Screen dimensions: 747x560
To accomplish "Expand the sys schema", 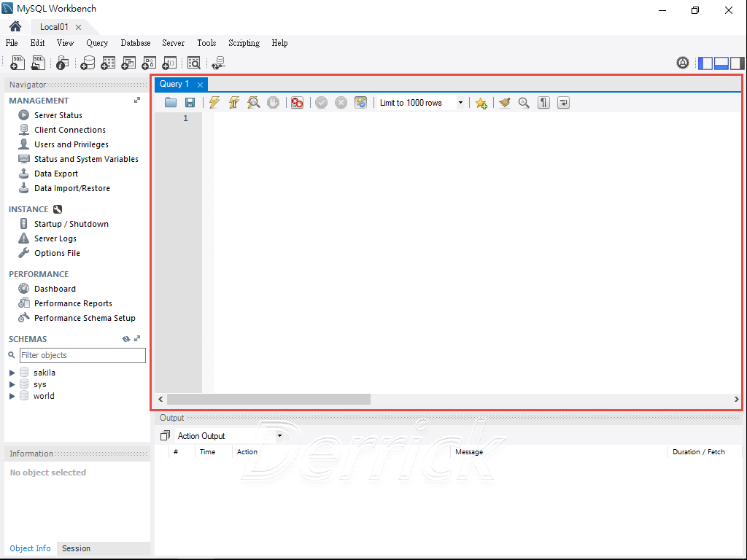I will [x=12, y=384].
